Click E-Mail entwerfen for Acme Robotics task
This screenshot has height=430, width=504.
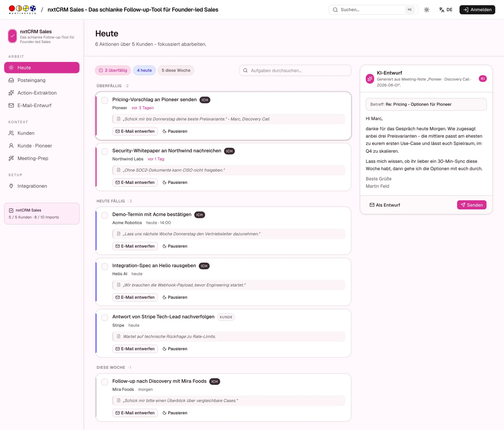point(135,246)
